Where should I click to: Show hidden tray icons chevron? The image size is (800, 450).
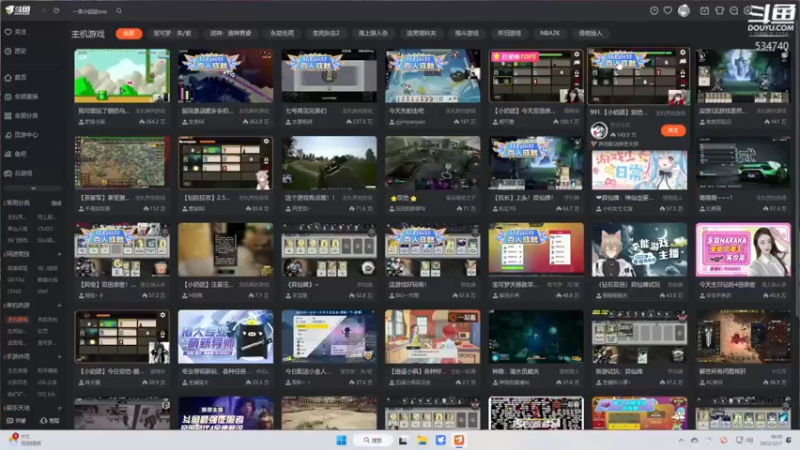click(x=681, y=440)
